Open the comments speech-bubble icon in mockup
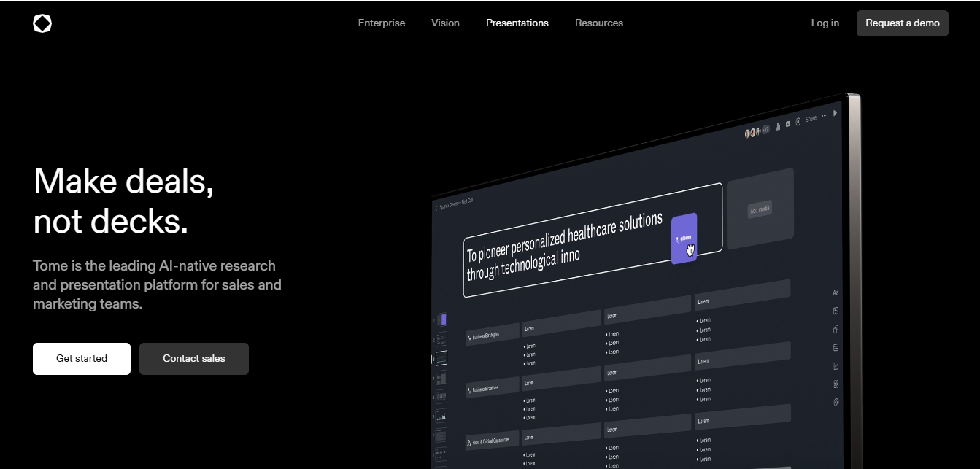The height and width of the screenshot is (469, 980). (x=788, y=124)
